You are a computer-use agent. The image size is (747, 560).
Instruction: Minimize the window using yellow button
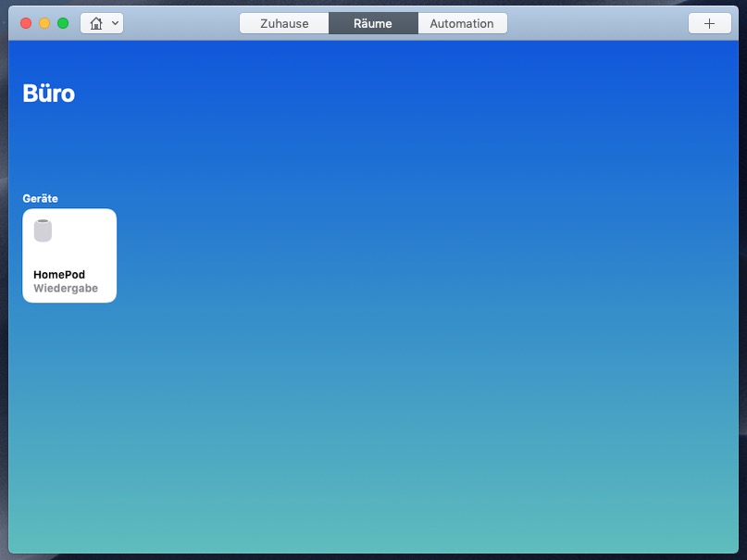point(44,23)
